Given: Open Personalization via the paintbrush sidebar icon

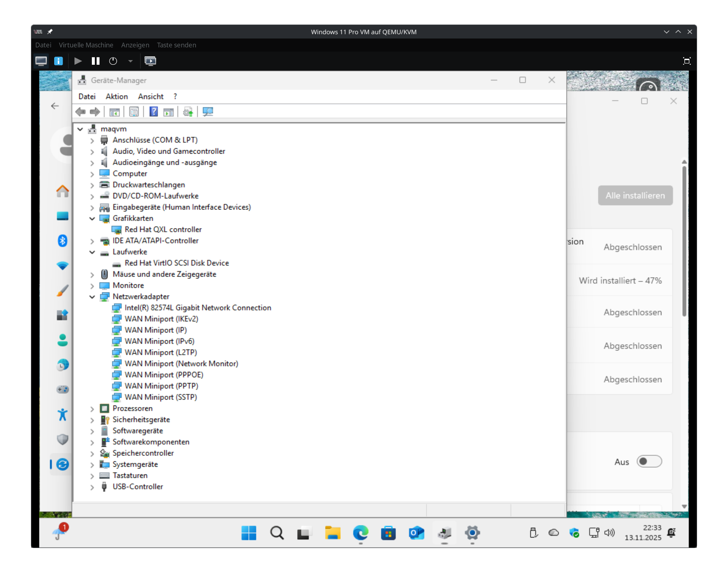Looking at the screenshot, I should coord(63,291).
